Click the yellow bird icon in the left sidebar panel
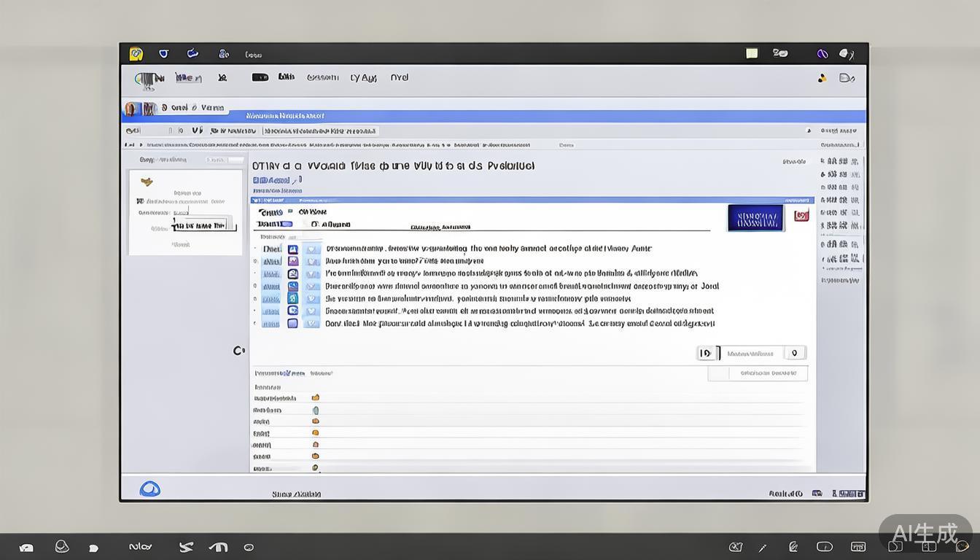The width and height of the screenshot is (980, 560). (x=147, y=182)
